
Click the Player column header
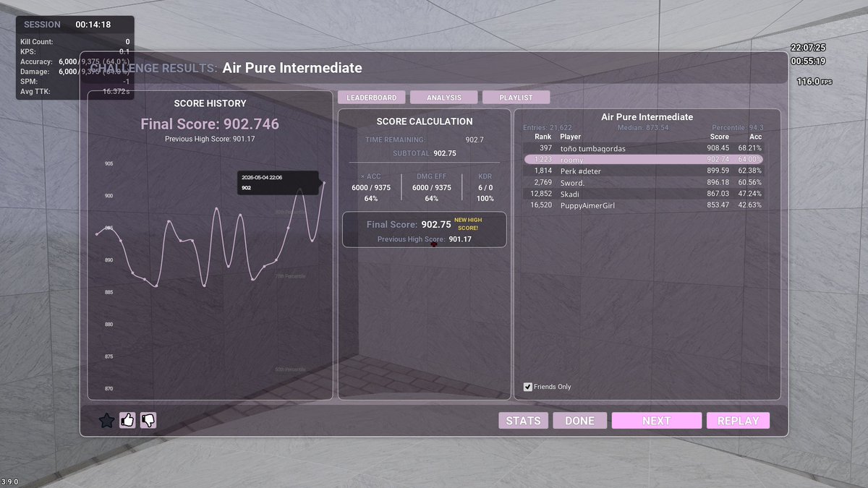[570, 137]
